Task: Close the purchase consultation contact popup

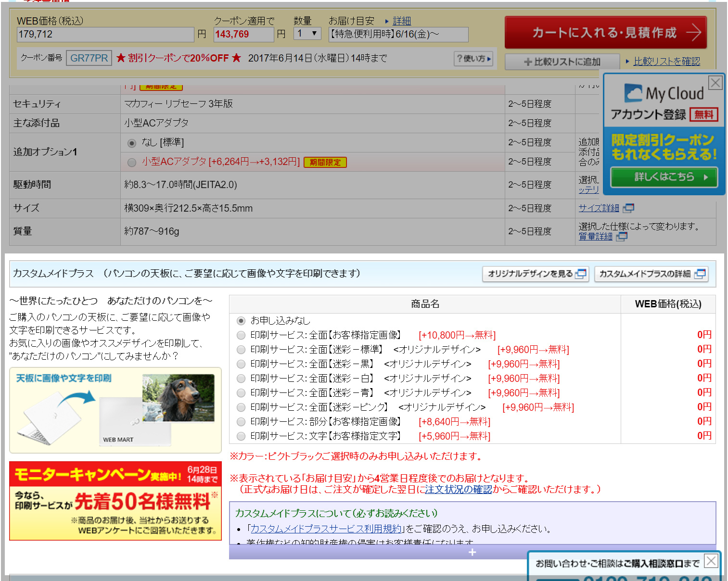Action: [711, 561]
